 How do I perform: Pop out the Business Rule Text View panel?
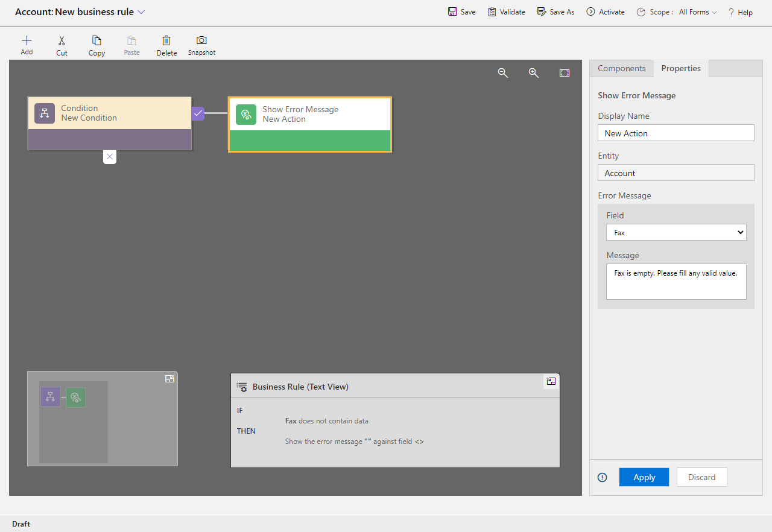(x=551, y=381)
